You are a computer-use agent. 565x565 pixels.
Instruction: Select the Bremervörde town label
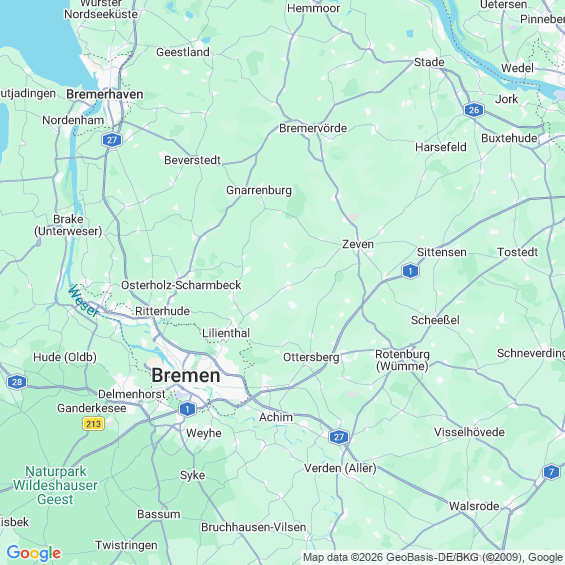[x=313, y=128]
